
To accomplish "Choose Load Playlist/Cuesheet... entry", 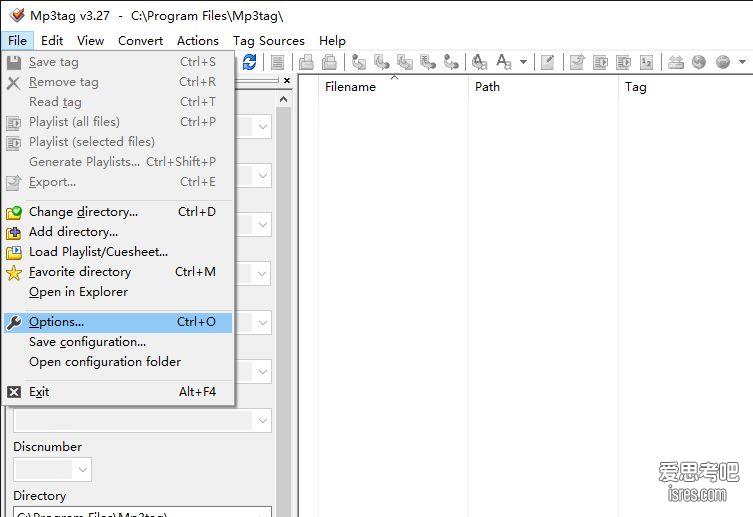I will pyautogui.click(x=118, y=252).
